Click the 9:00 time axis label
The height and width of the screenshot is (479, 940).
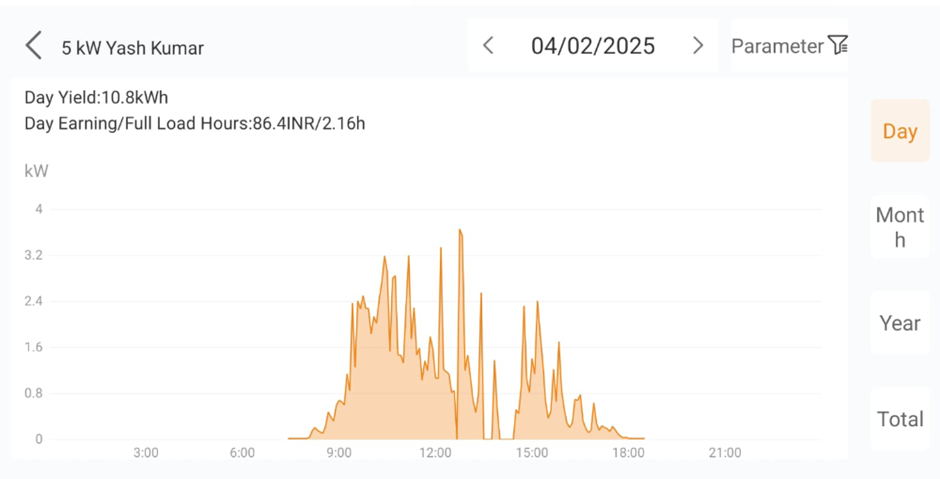pos(339,453)
